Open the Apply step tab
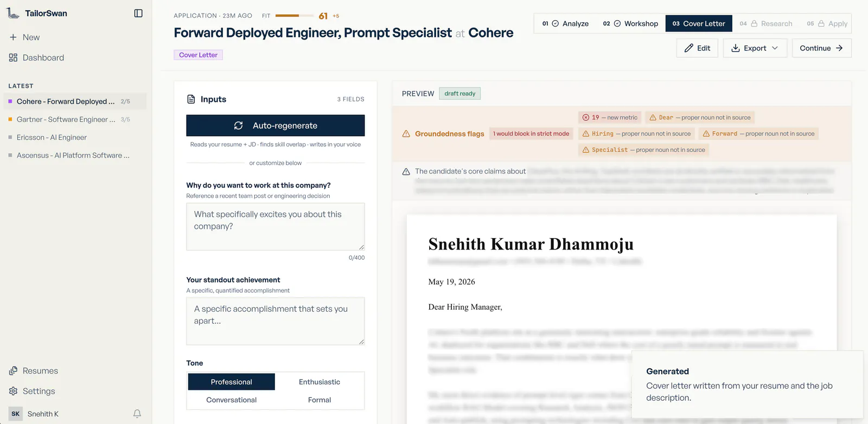868x424 pixels. [827, 24]
